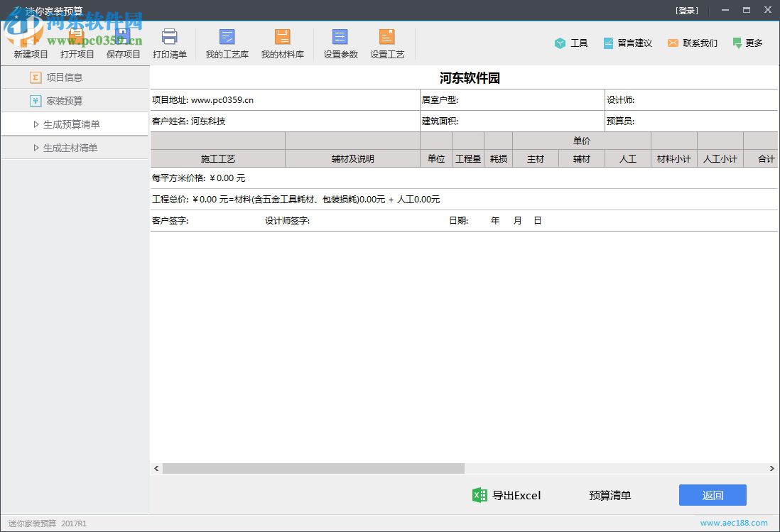Viewport: 780px width, 532px height.
Task: Open 设置工艺 craft settings
Action: tap(387, 43)
